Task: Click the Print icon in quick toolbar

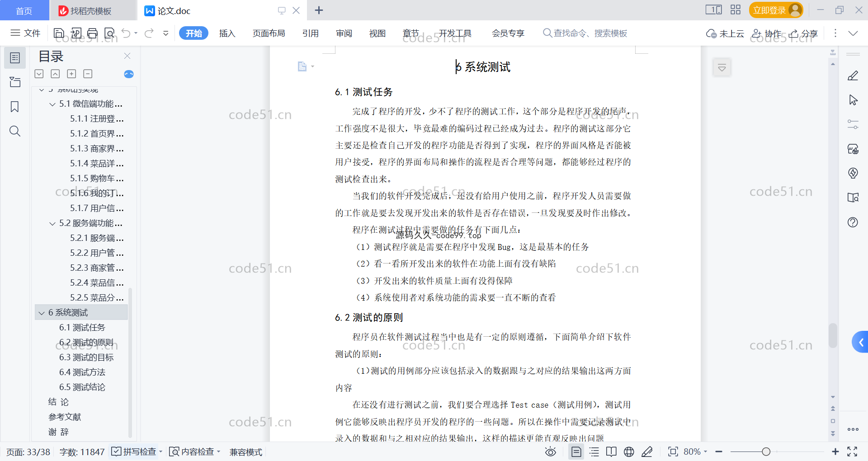Action: coord(93,33)
